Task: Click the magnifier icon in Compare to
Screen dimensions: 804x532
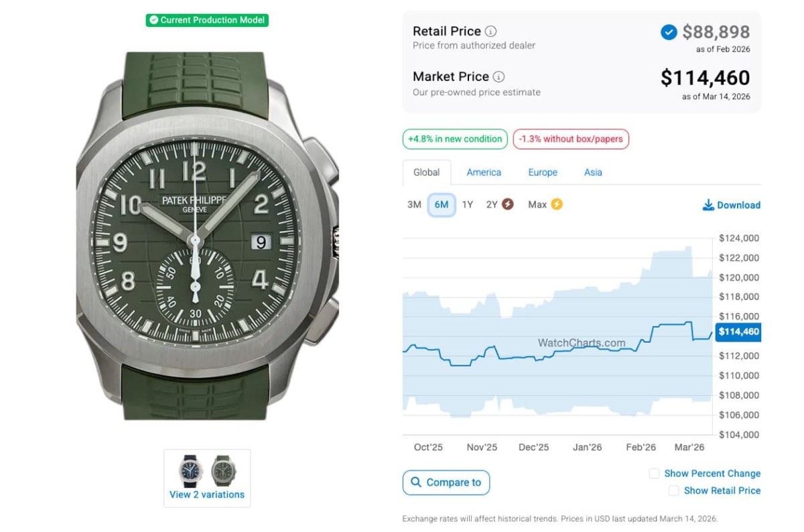Action: [x=416, y=482]
